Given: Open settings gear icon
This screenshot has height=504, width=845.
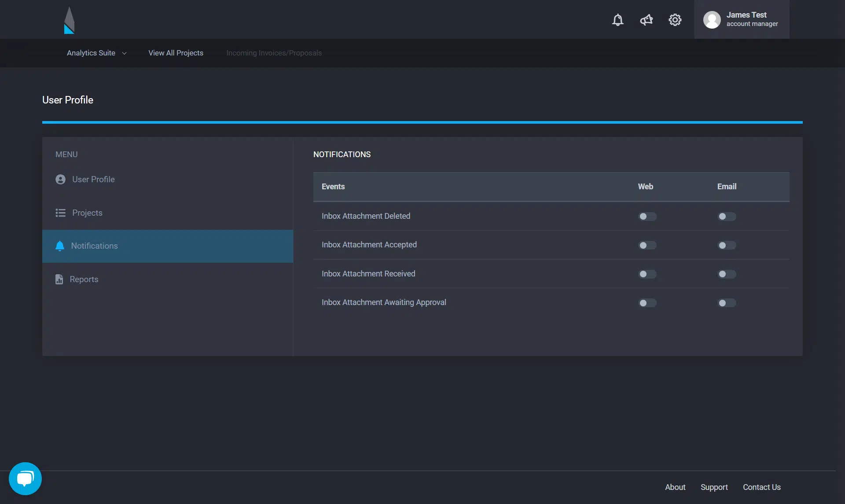Looking at the screenshot, I should click(x=675, y=20).
